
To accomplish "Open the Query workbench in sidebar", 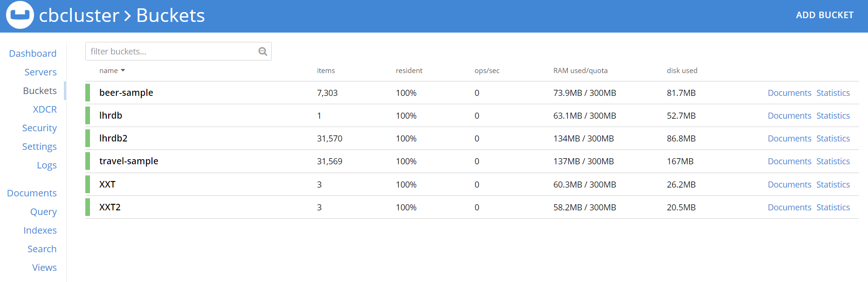I will coord(43,212).
